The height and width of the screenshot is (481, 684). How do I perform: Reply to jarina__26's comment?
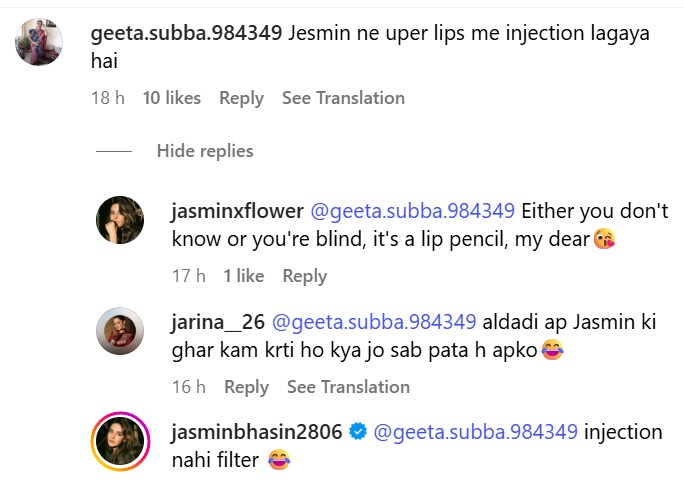coord(246,387)
